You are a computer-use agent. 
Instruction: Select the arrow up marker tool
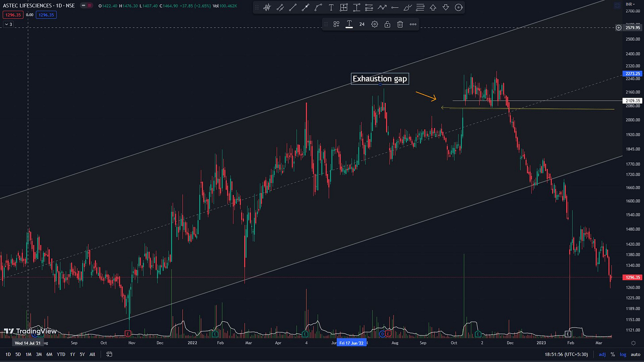point(433,8)
